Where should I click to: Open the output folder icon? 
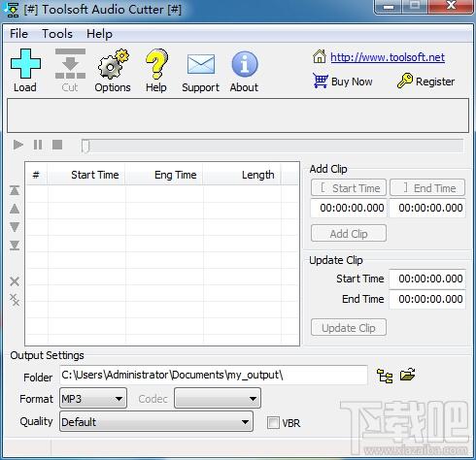[407, 375]
